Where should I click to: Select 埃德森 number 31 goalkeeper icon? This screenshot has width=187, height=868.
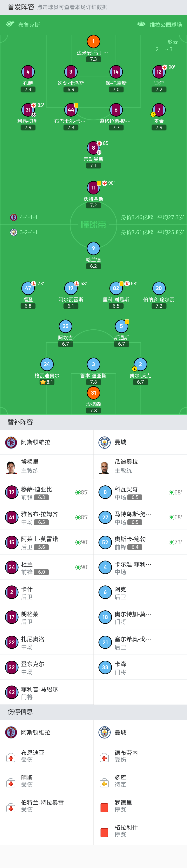93,393
